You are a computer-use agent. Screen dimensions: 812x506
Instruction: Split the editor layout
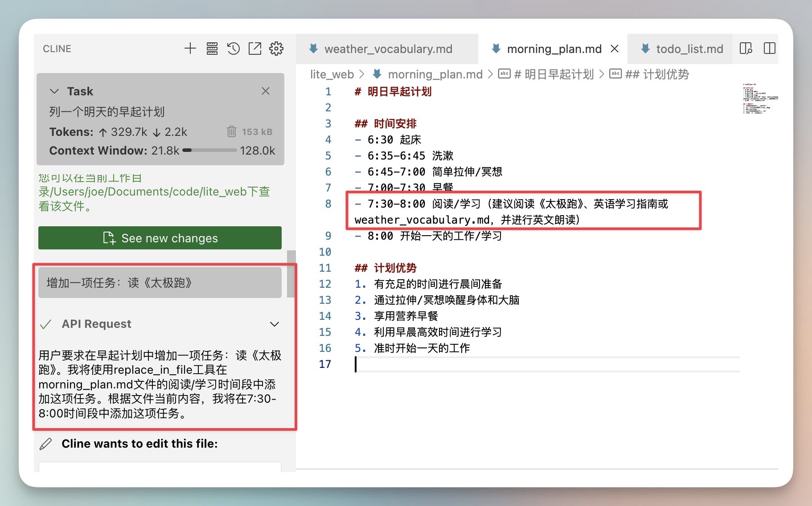tap(769, 49)
